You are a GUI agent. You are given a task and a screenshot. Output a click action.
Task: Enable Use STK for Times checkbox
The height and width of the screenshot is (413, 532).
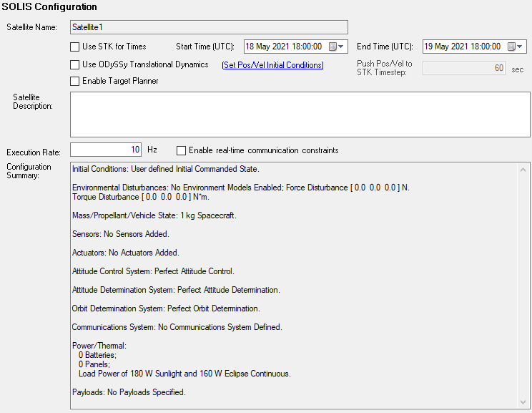click(x=75, y=47)
